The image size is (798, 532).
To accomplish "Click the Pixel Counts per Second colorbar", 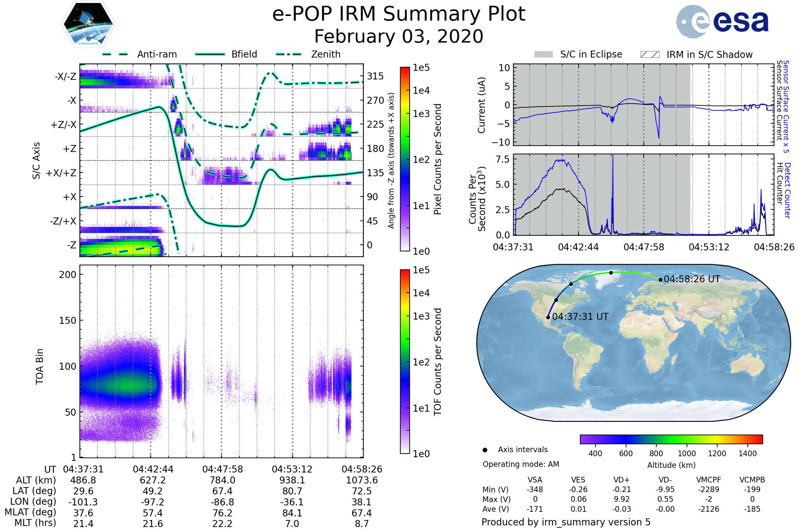I will (x=405, y=159).
